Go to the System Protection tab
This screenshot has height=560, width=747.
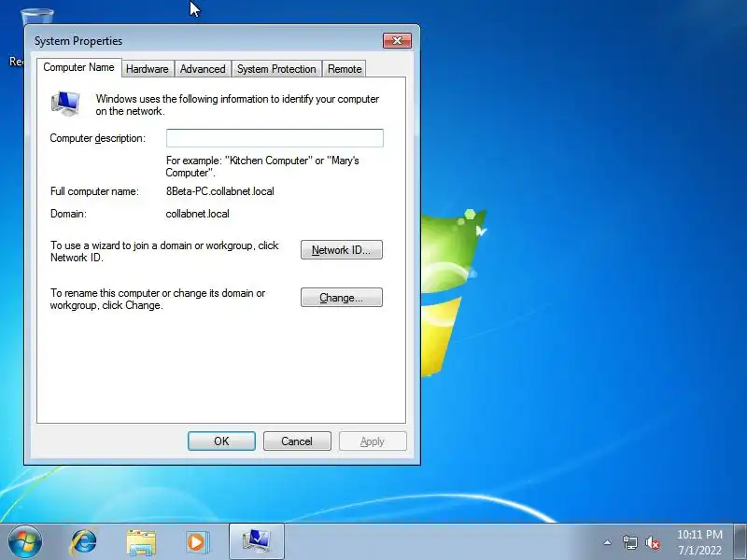point(276,69)
